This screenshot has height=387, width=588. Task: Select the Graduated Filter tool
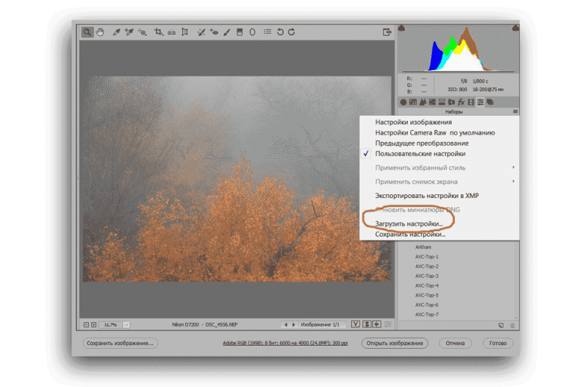pyautogui.click(x=240, y=32)
